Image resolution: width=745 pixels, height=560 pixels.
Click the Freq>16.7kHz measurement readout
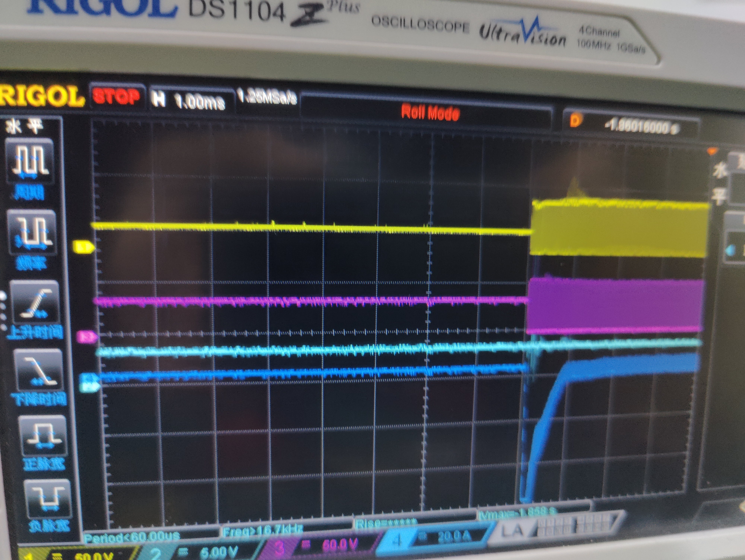(x=263, y=531)
